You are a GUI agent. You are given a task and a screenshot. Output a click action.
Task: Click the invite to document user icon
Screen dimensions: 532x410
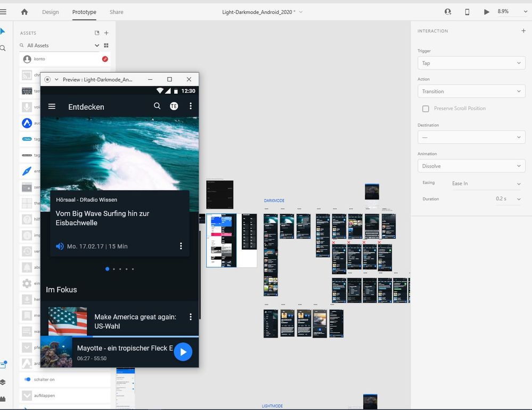(x=448, y=12)
